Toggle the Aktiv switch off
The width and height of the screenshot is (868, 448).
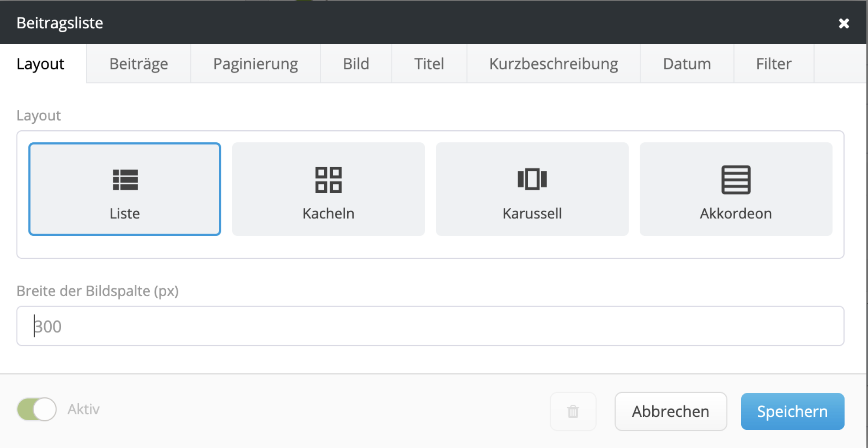pos(36,408)
